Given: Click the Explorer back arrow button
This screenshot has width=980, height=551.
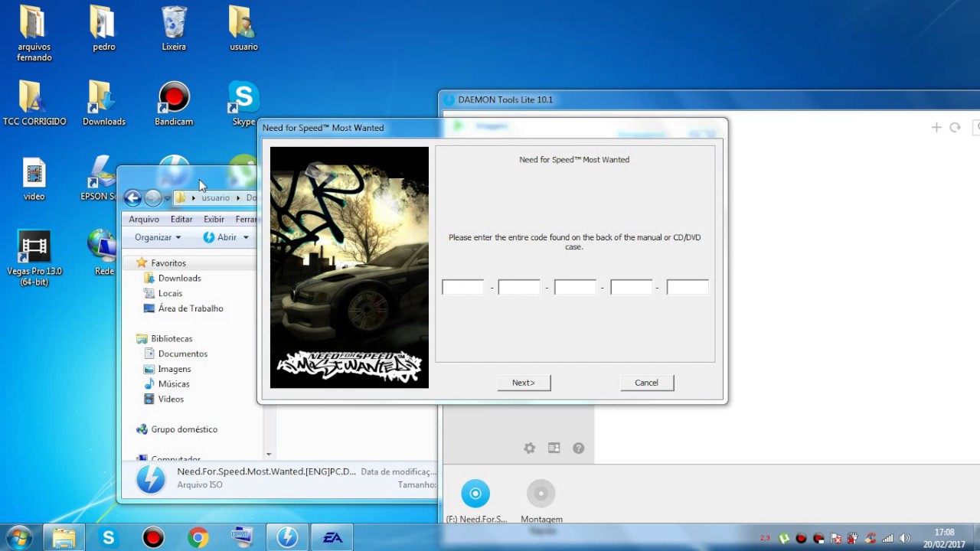Looking at the screenshot, I should coord(132,198).
